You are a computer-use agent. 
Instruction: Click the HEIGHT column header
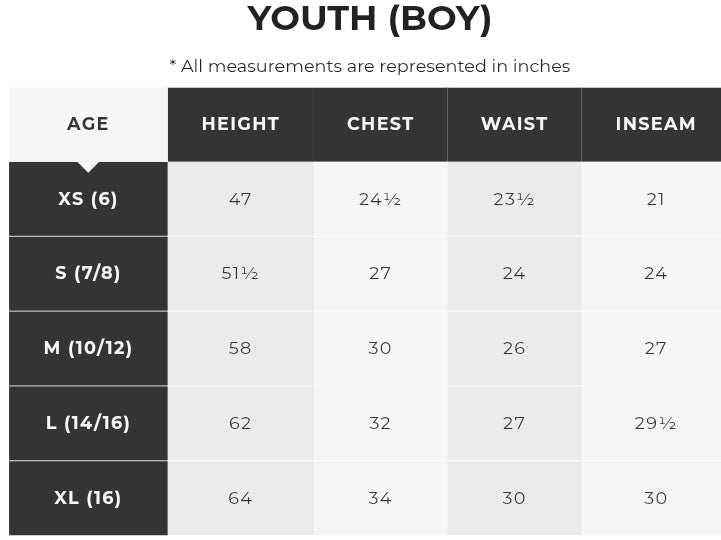click(240, 124)
